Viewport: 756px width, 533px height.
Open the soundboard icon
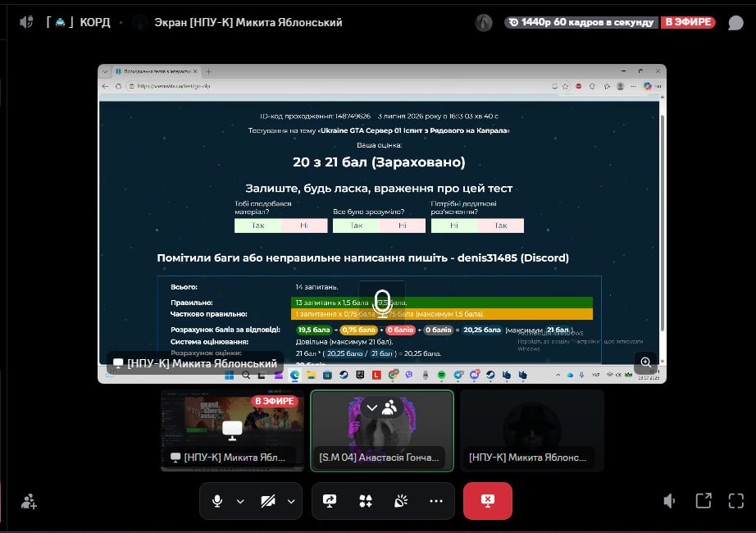pos(401,501)
